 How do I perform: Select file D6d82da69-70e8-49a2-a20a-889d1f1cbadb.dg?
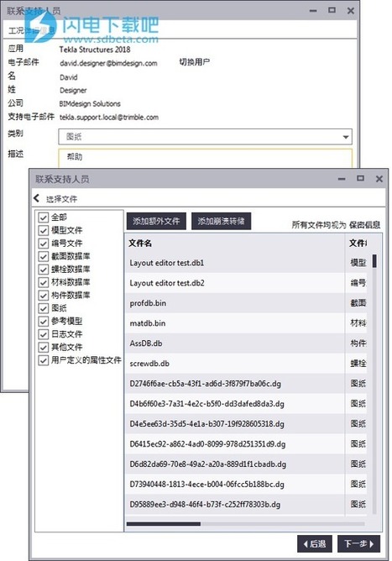pyautogui.click(x=245, y=464)
